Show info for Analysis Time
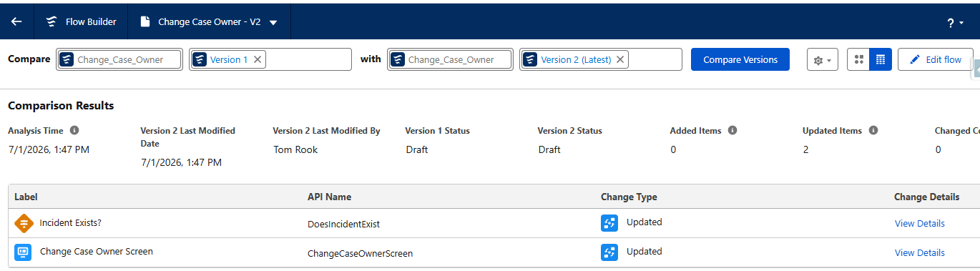This screenshot has height=271, width=980. (74, 131)
